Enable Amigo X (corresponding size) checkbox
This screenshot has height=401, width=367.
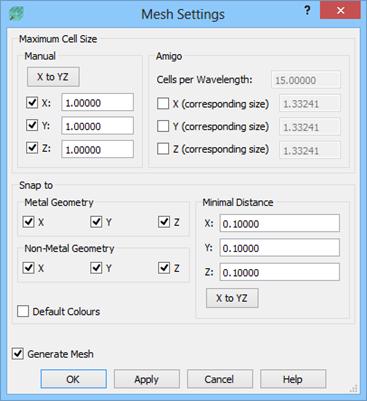pyautogui.click(x=163, y=103)
